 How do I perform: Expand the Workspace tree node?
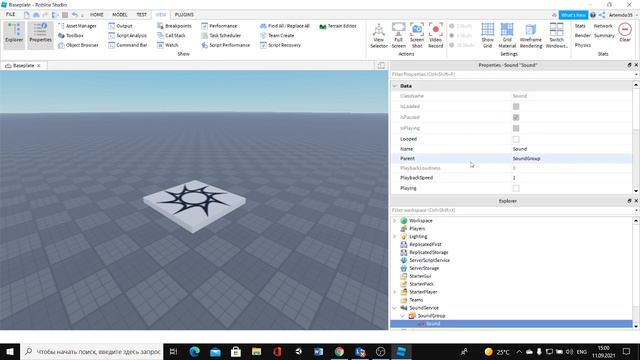pos(395,221)
